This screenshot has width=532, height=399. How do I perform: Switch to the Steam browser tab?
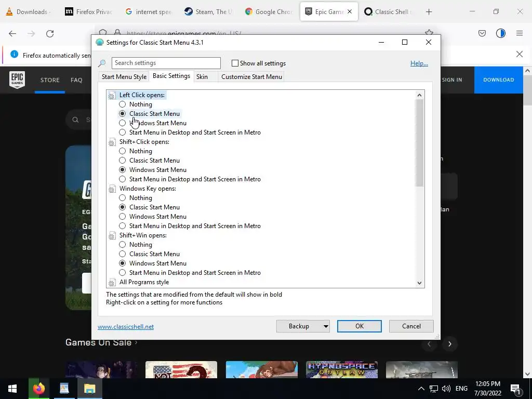tap(208, 12)
